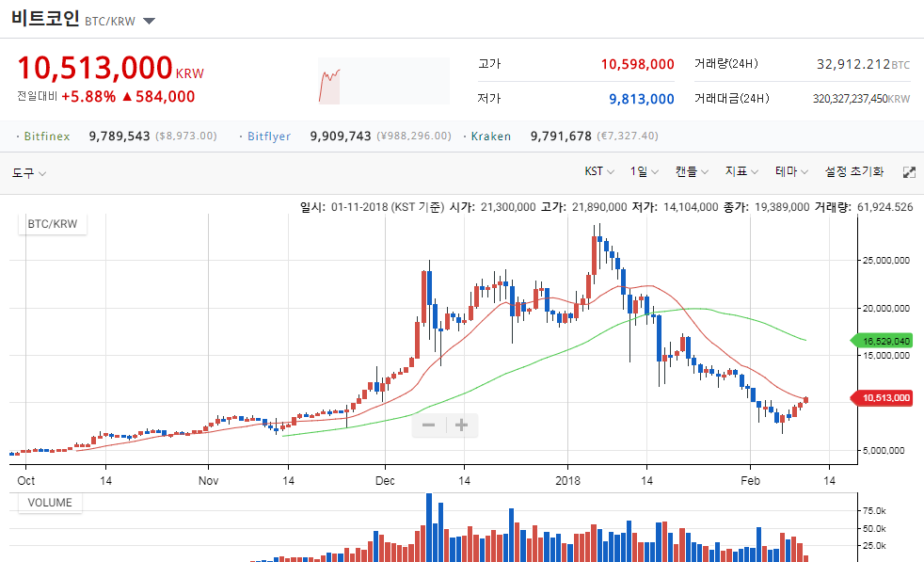Click the VOLUME panel label

pyautogui.click(x=50, y=503)
